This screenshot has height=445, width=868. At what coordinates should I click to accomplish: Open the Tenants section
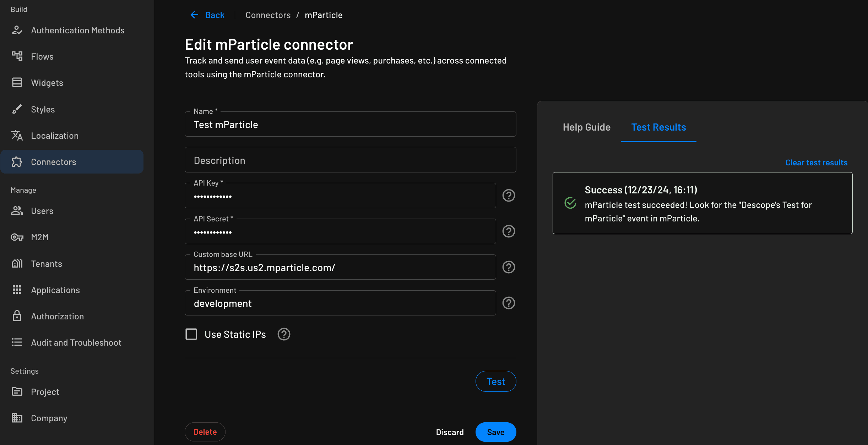[46, 263]
